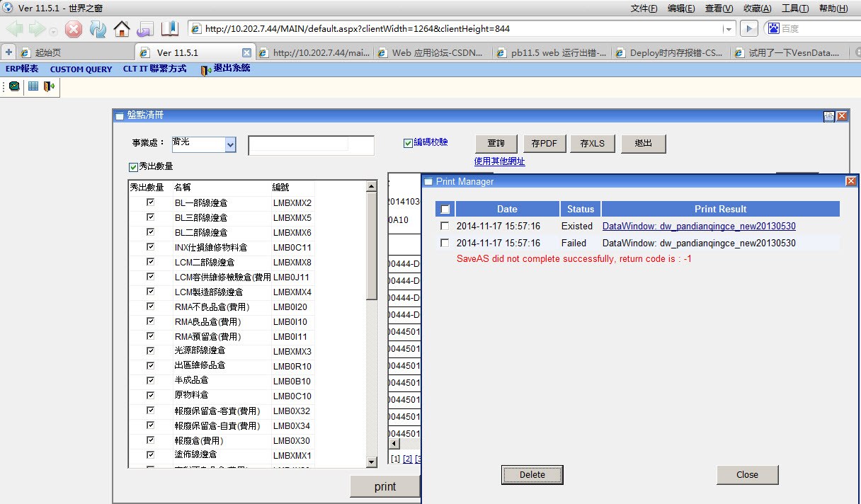
Task: Open the 帮助(H) menu
Action: click(833, 8)
